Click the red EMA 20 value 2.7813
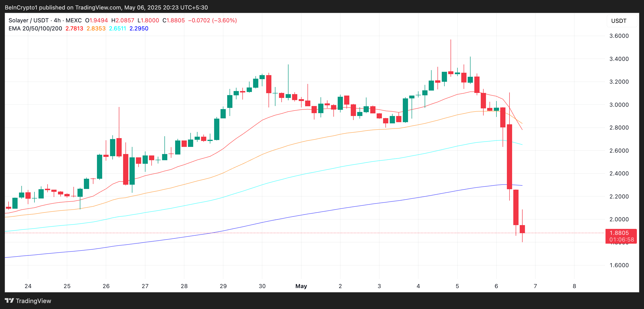 (x=74, y=29)
